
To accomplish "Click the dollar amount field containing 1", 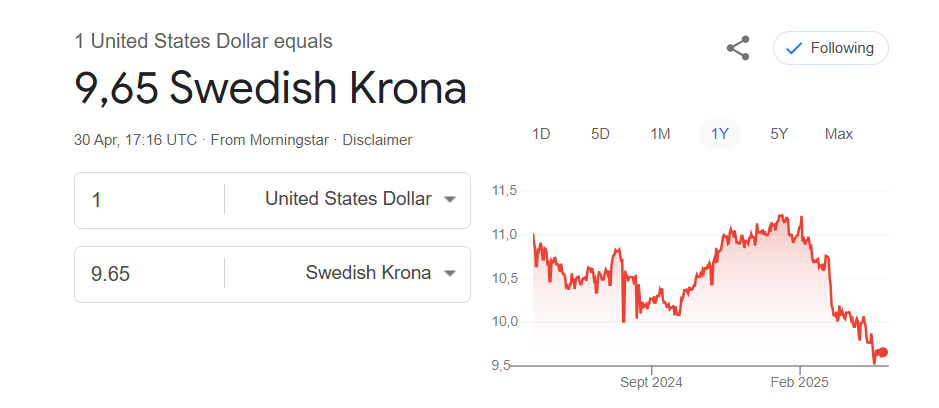I will pyautogui.click(x=149, y=200).
